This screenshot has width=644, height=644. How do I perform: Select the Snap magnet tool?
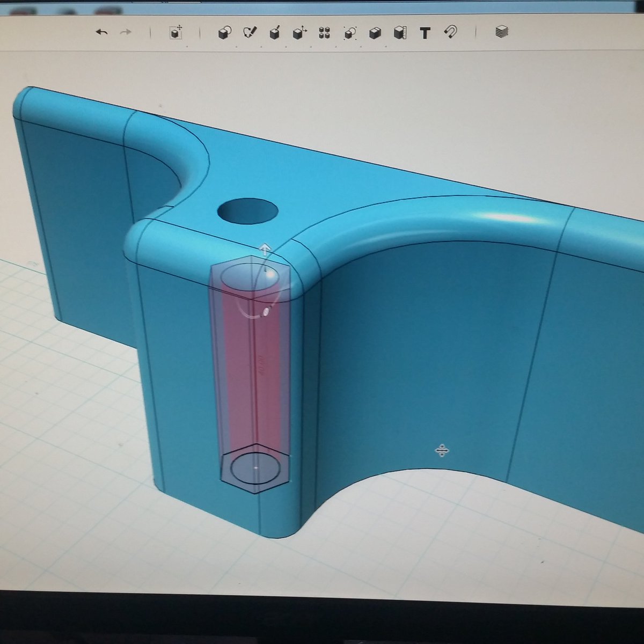point(450,33)
